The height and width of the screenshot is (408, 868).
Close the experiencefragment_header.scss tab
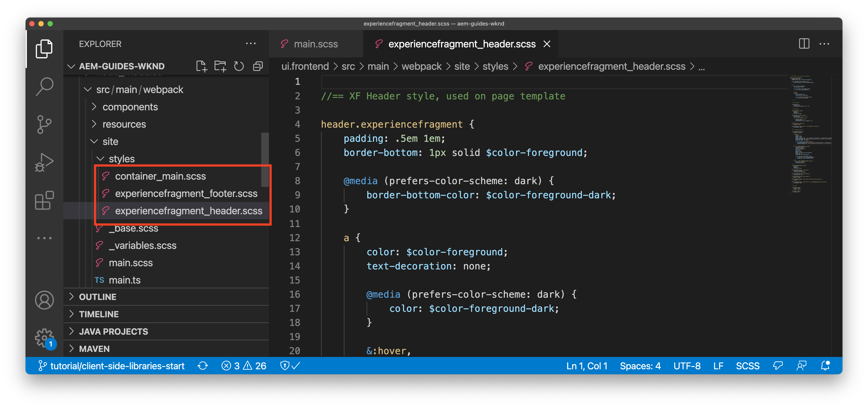[x=547, y=44]
